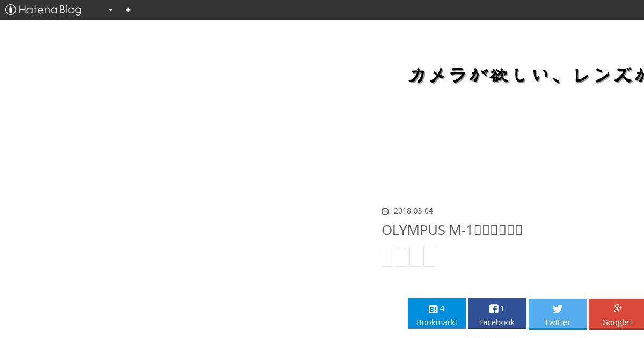The image size is (644, 338).
Task: Click the Bookmark! share button label
Action: click(x=437, y=322)
